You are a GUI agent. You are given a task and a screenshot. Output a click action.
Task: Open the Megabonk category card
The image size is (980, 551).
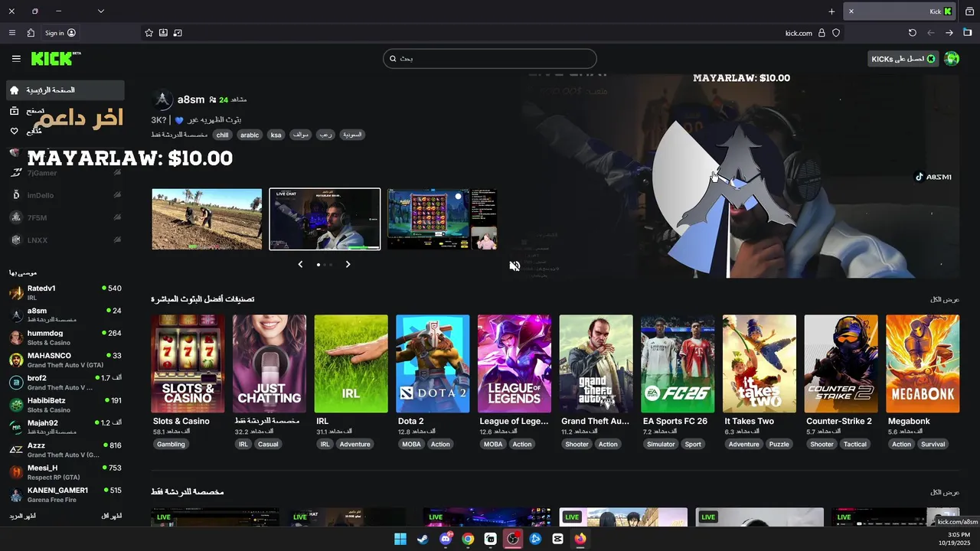(x=923, y=364)
